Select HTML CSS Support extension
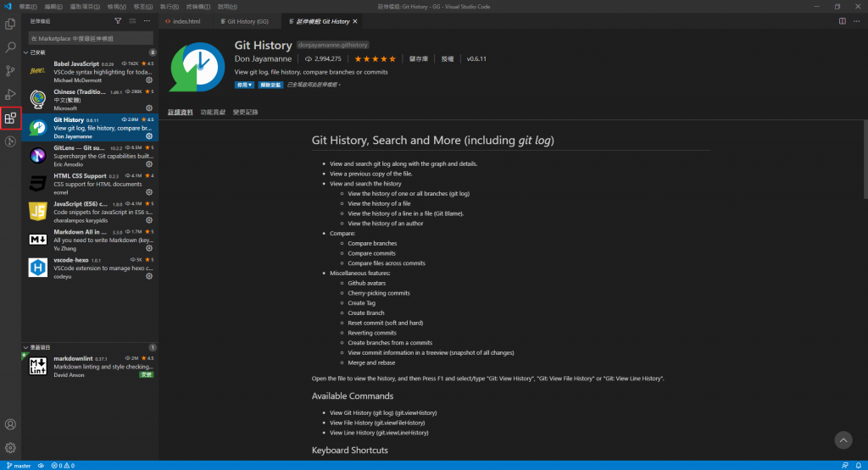The image size is (868, 470). 90,184
